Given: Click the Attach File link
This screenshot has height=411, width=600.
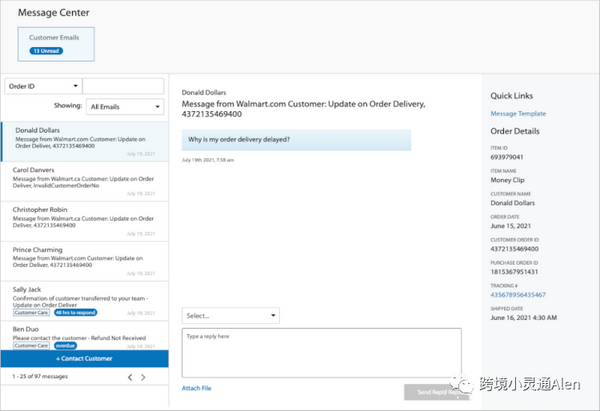Looking at the screenshot, I should point(196,388).
